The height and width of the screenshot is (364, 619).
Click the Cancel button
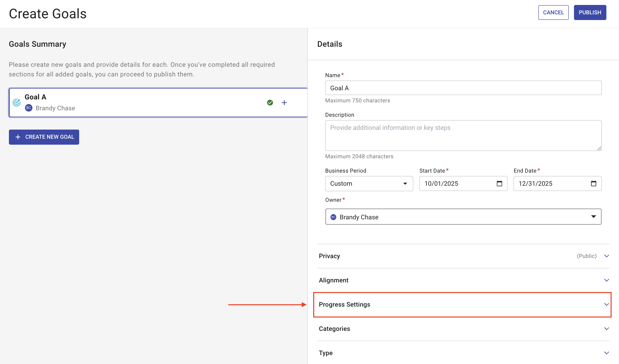coord(553,12)
